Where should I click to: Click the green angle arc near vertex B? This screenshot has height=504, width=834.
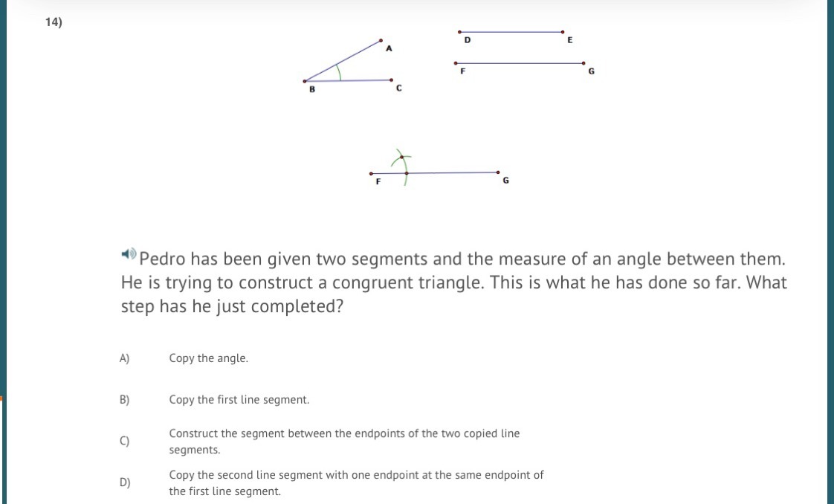pyautogui.click(x=339, y=72)
